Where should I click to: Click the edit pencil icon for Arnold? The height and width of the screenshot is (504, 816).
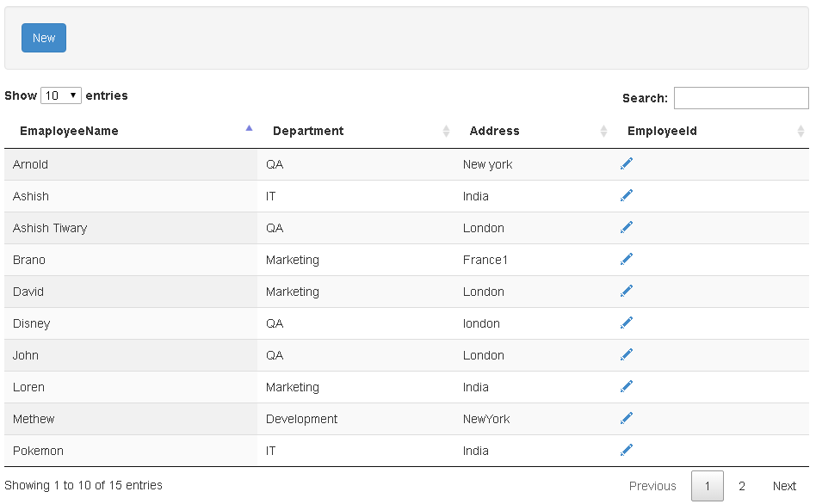tap(627, 163)
